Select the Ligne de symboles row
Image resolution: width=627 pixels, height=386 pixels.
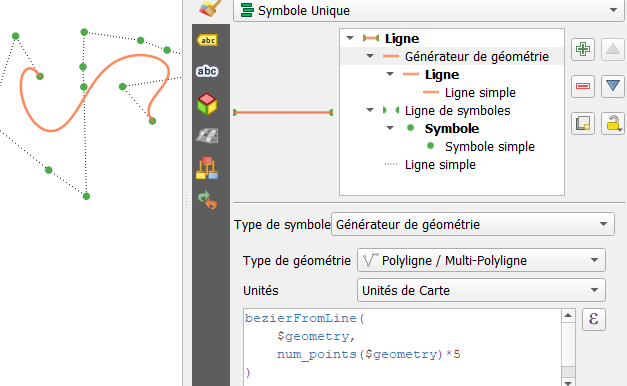point(452,110)
